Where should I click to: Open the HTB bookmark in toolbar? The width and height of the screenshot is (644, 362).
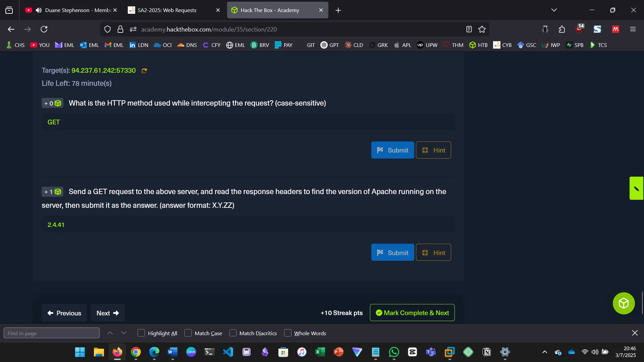pyautogui.click(x=479, y=45)
